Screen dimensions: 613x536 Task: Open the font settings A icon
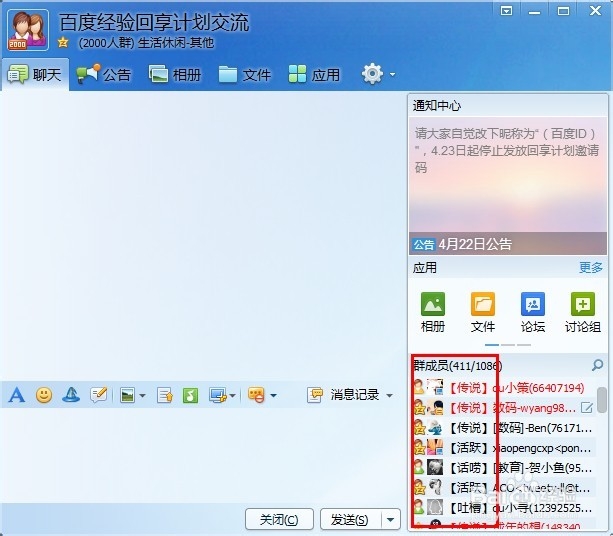[x=16, y=395]
